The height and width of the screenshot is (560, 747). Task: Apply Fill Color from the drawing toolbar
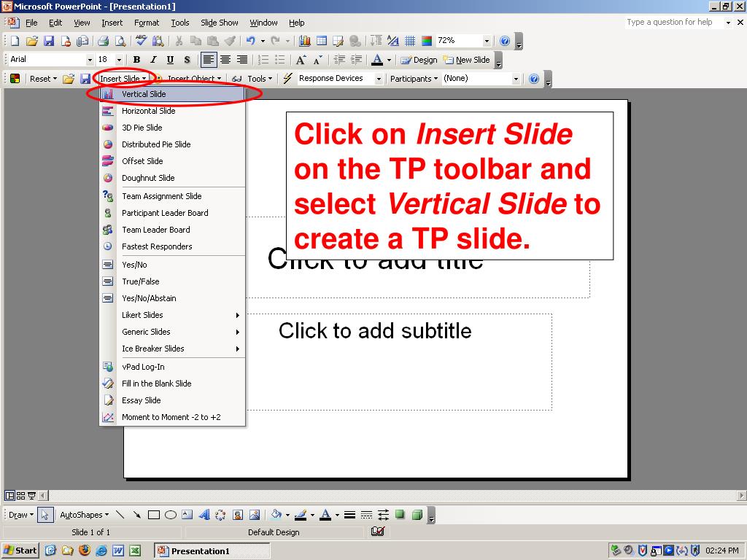tap(276, 515)
